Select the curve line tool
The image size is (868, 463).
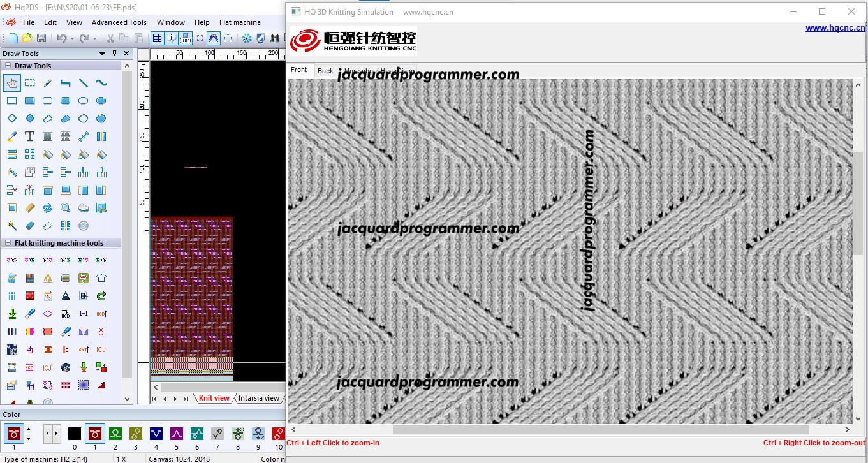point(101,82)
